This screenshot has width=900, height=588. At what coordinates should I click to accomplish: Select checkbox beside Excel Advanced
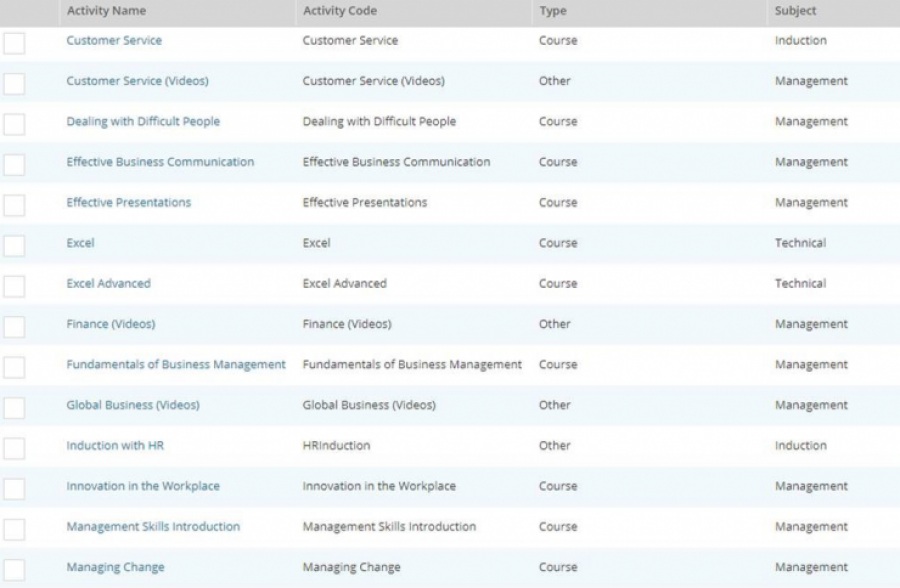tap(14, 286)
